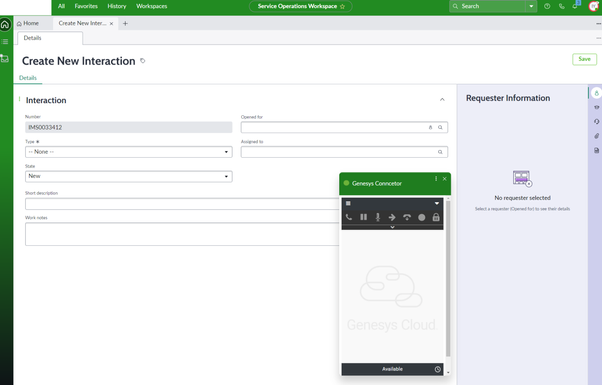
Task: Open the search scope dropdown arrow
Action: pos(531,6)
